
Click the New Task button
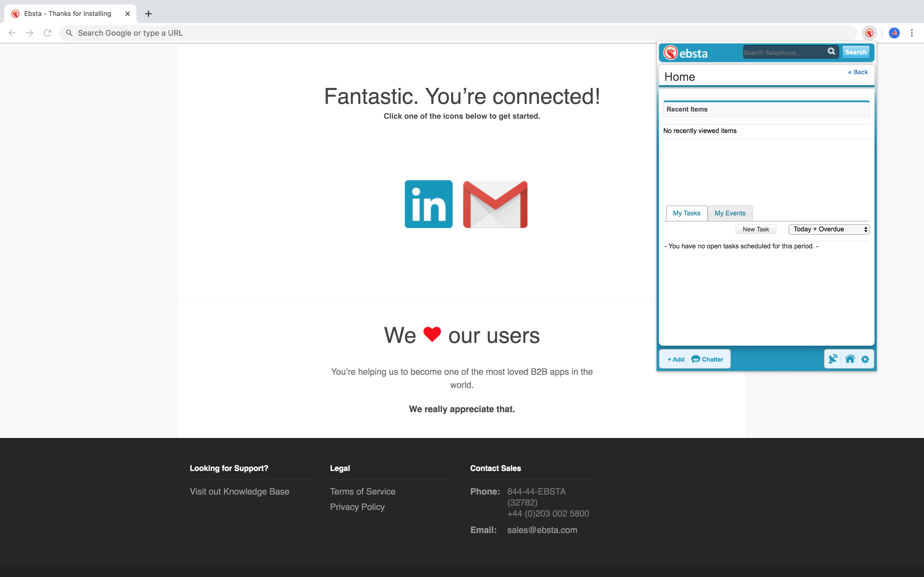coord(756,229)
